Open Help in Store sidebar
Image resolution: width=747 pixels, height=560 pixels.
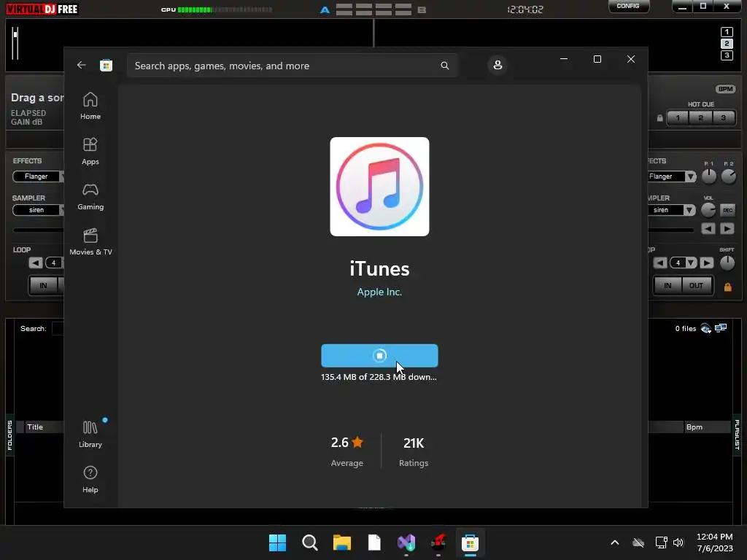pyautogui.click(x=90, y=479)
